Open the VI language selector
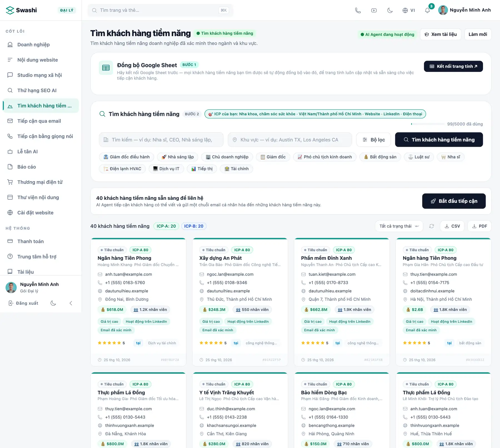This screenshot has height=448, width=500. (x=409, y=10)
